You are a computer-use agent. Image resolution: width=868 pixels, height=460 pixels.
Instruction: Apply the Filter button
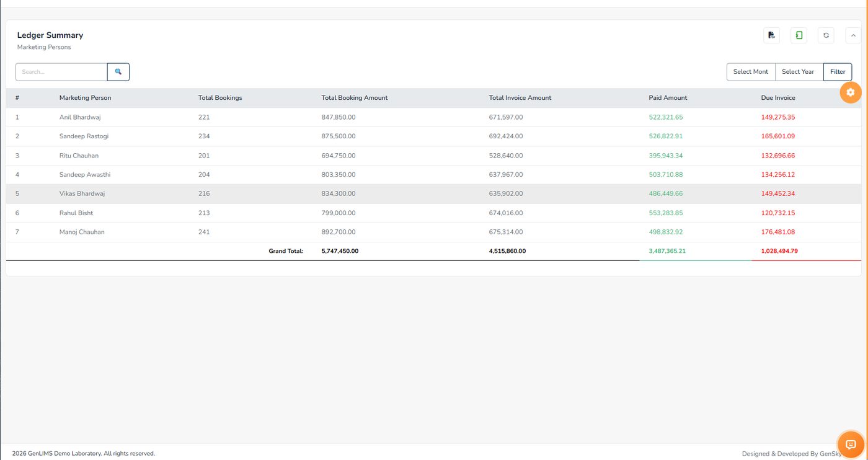click(x=838, y=72)
